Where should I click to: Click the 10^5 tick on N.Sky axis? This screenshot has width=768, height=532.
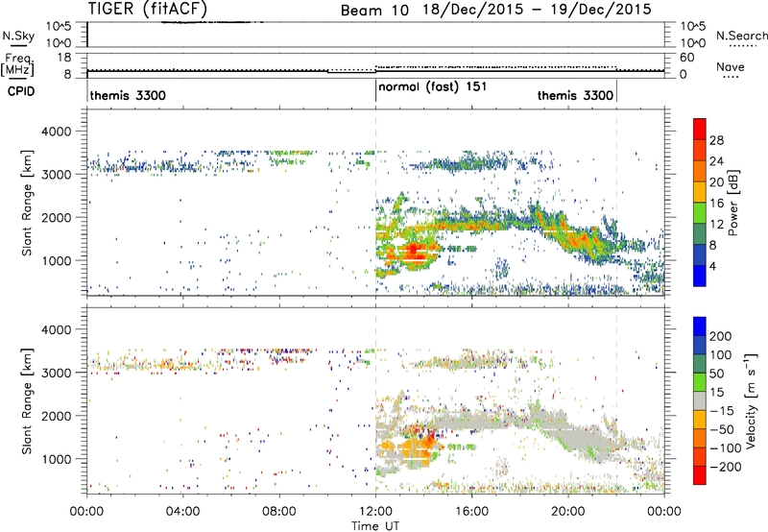tap(58, 27)
